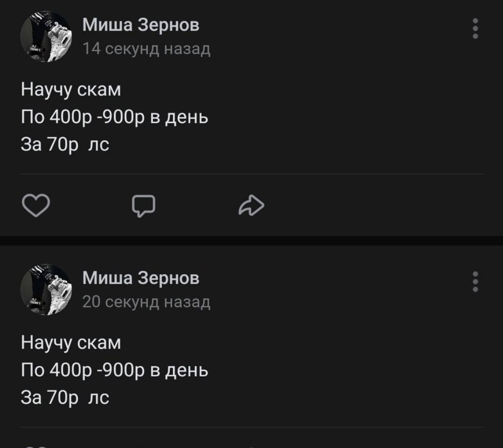Open three-dot menu on 20 секунд post
The image size is (503, 448).
pos(475,282)
